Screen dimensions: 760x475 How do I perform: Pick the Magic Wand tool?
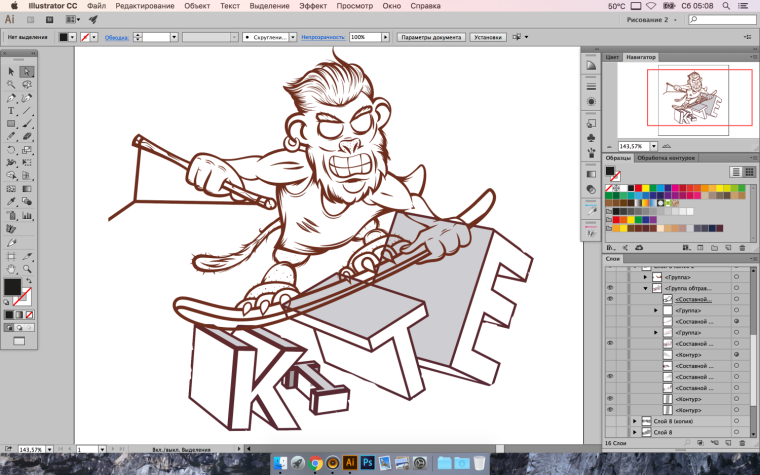(x=11, y=84)
